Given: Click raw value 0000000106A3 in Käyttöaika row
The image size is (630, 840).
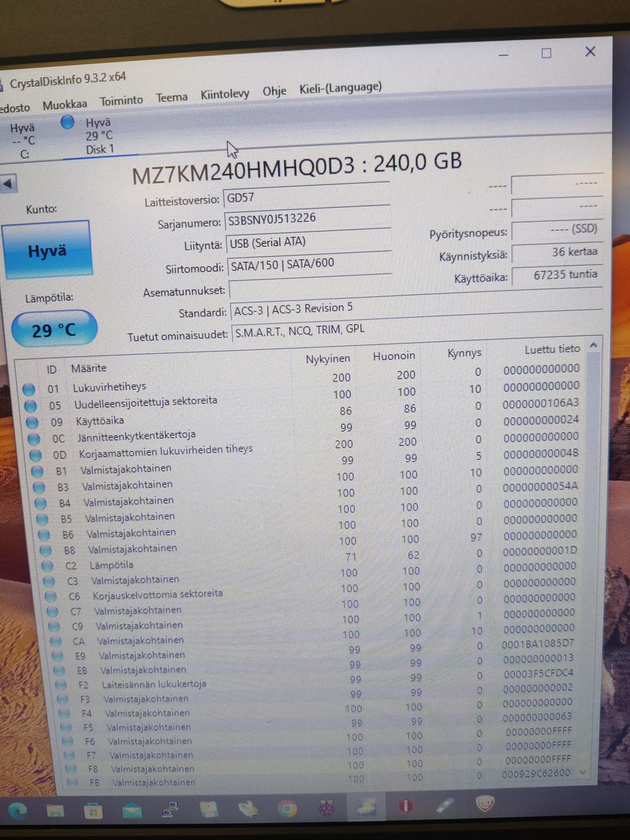Looking at the screenshot, I should [x=541, y=404].
